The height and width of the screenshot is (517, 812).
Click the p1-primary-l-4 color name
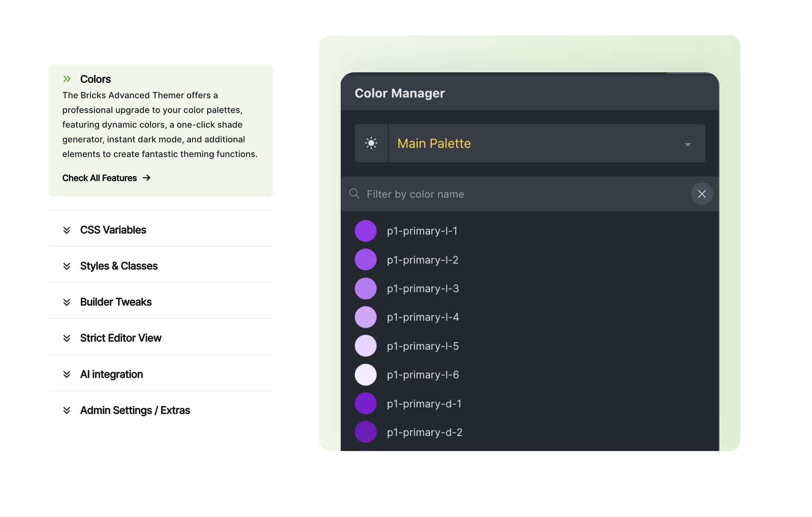click(x=422, y=317)
